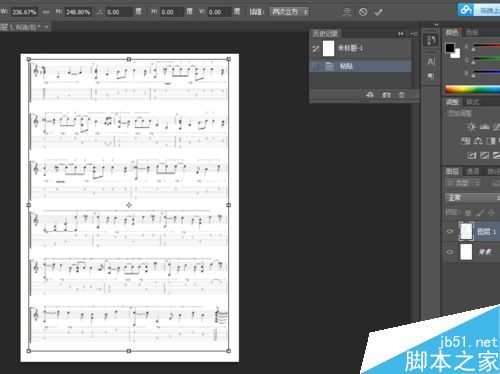The height and width of the screenshot is (374, 500).
Task: Commit the transform with the checkmark icon
Action: 378,13
